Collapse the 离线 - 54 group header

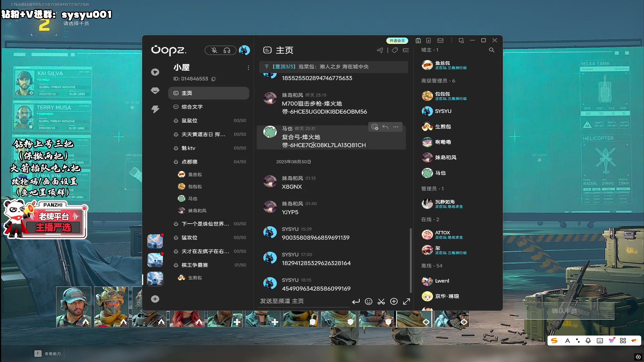click(432, 266)
